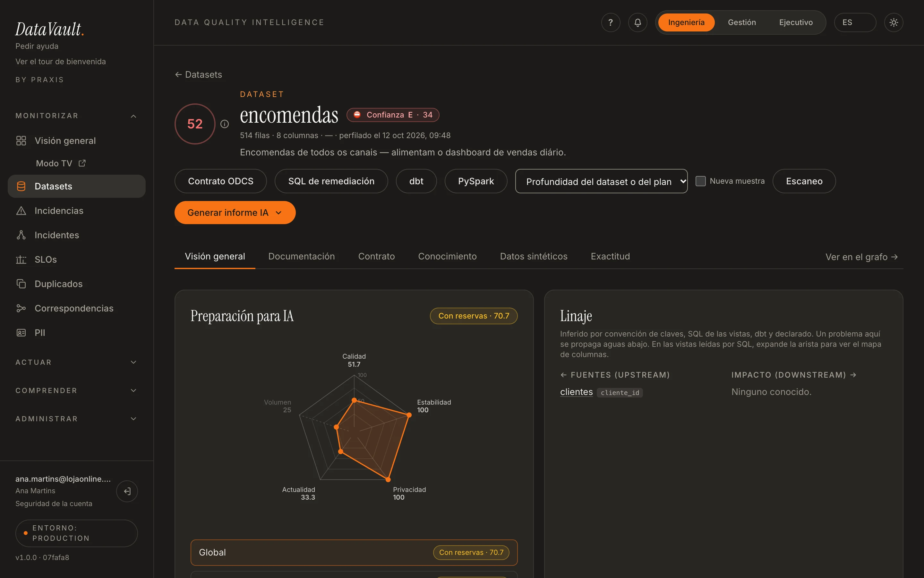Switch to Ejecutivo view mode
This screenshot has width=924, height=578.
point(796,22)
